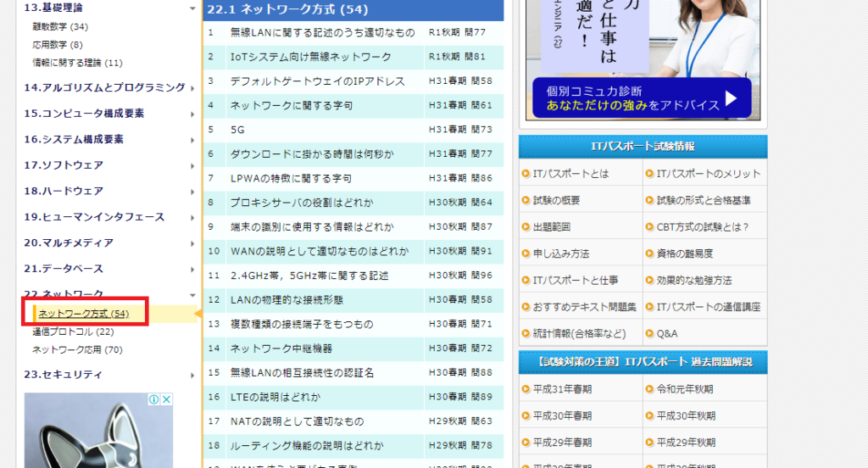Open question 無線LANの相互接続性の認証名

point(303,373)
